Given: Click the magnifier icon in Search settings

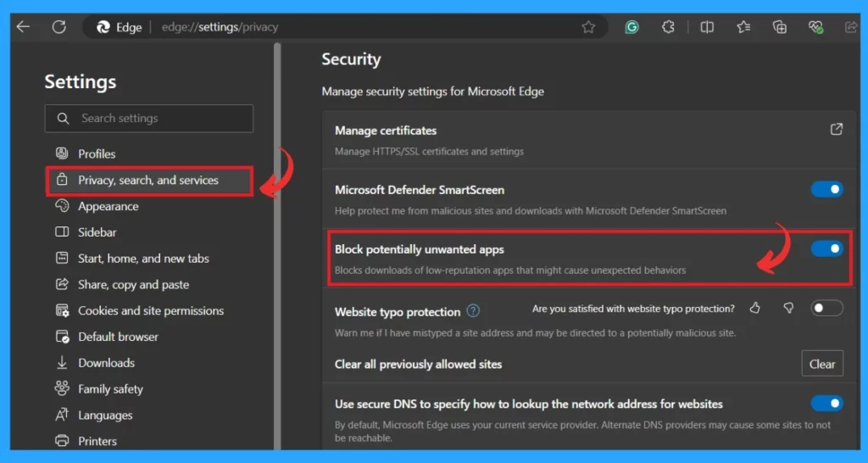Looking at the screenshot, I should 63,119.
